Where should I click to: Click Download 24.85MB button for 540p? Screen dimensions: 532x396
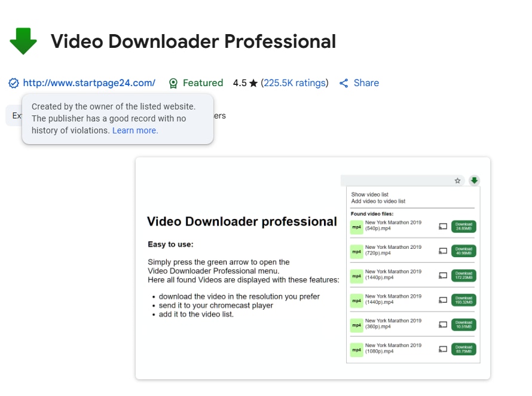coord(464,227)
